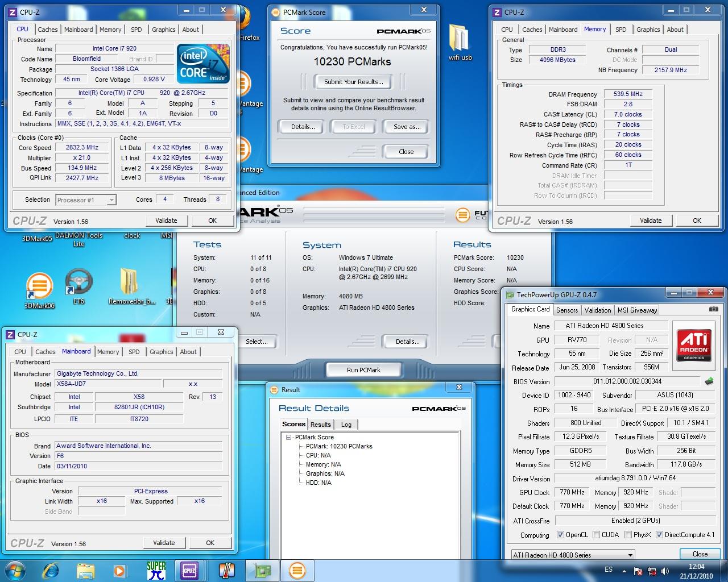Viewport: 728px width, 582px height.
Task: Click the GPU-Z graphics card taskbar icon
Action: click(x=262, y=570)
